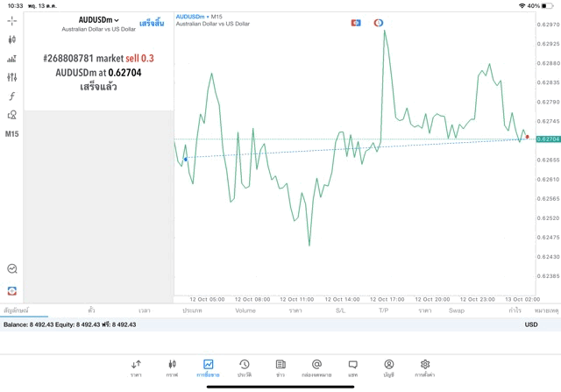Image resolution: width=561 pixels, height=392 pixels.
Task: Open the bar chart with trend icon
Action: point(11,59)
